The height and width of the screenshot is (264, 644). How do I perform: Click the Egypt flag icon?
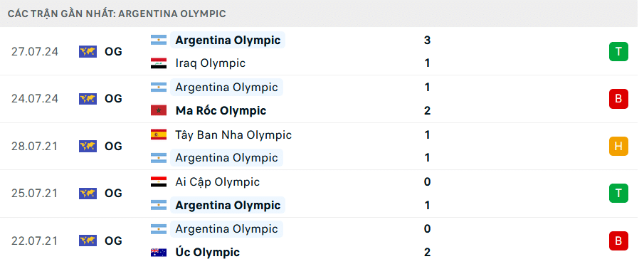[x=159, y=182]
